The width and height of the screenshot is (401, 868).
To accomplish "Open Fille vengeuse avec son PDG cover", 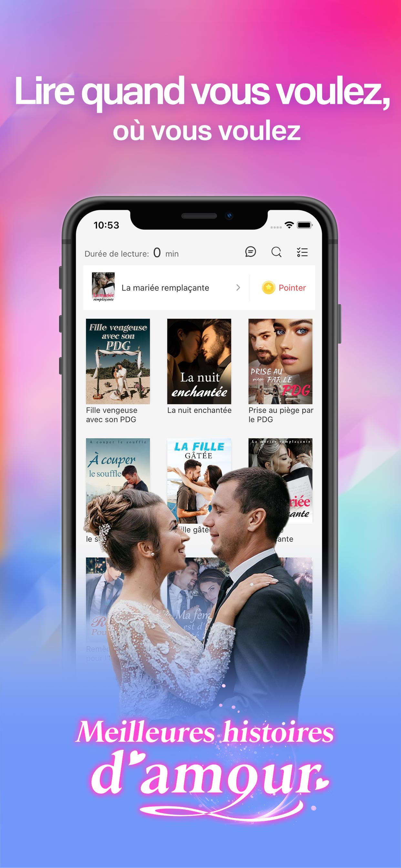I will [x=118, y=361].
